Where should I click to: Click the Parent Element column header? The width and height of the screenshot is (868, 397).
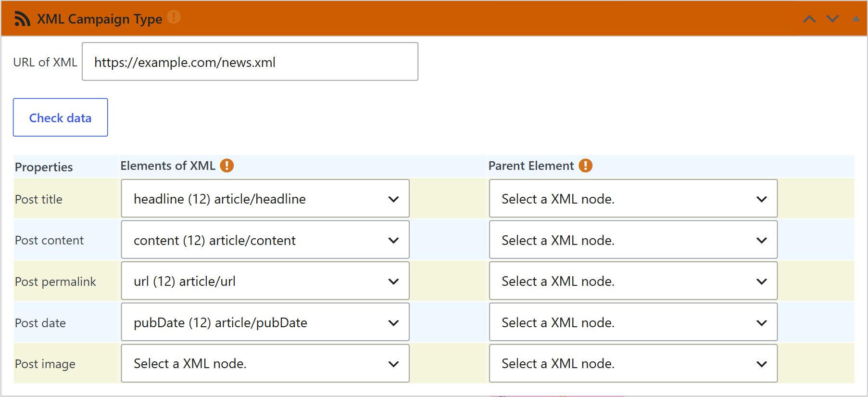click(531, 166)
